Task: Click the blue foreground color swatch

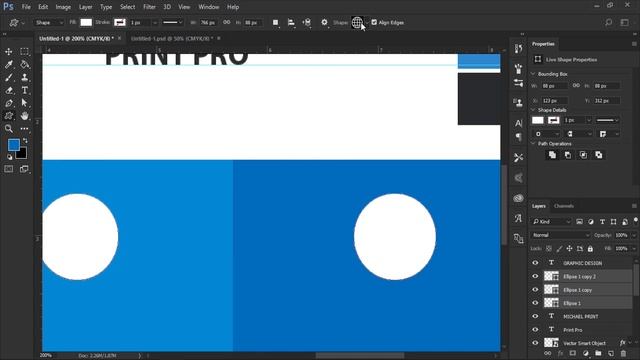Action: [x=14, y=144]
